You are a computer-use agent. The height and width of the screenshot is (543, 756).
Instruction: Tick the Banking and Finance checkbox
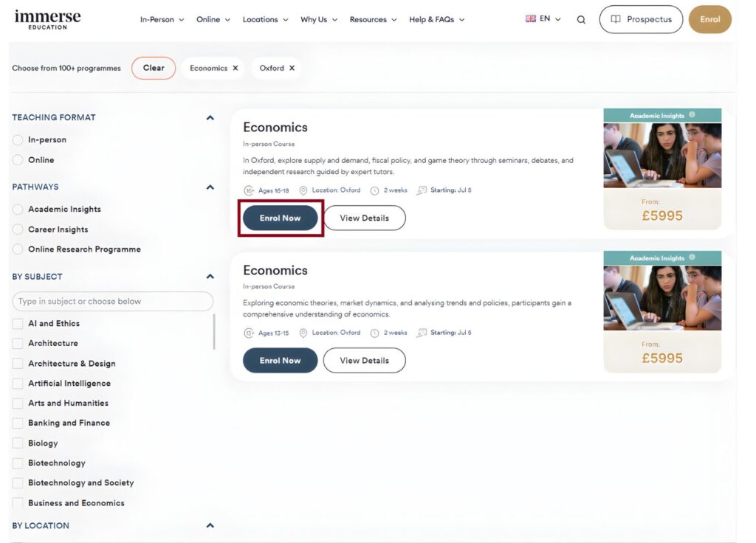18,423
